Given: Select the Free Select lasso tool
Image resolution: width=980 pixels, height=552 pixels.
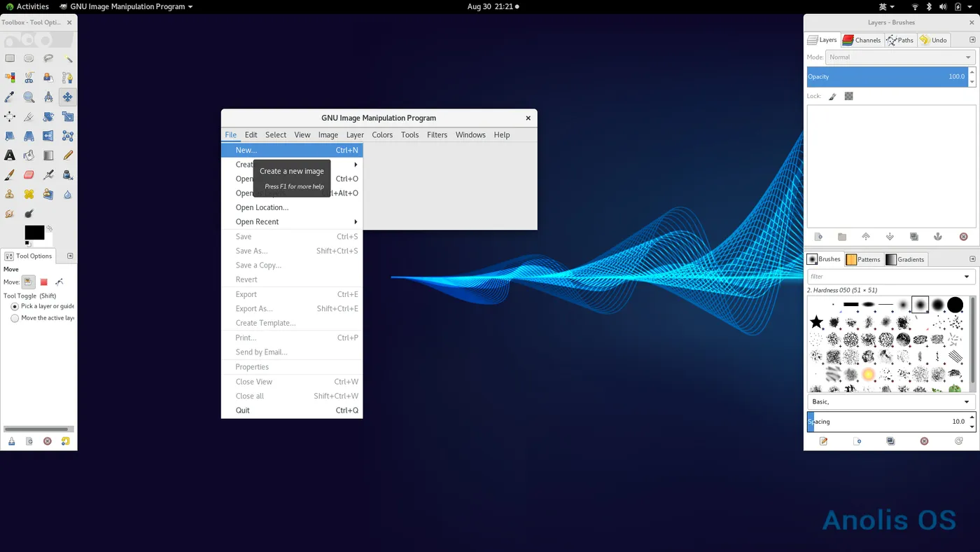Looking at the screenshot, I should click(x=48, y=58).
